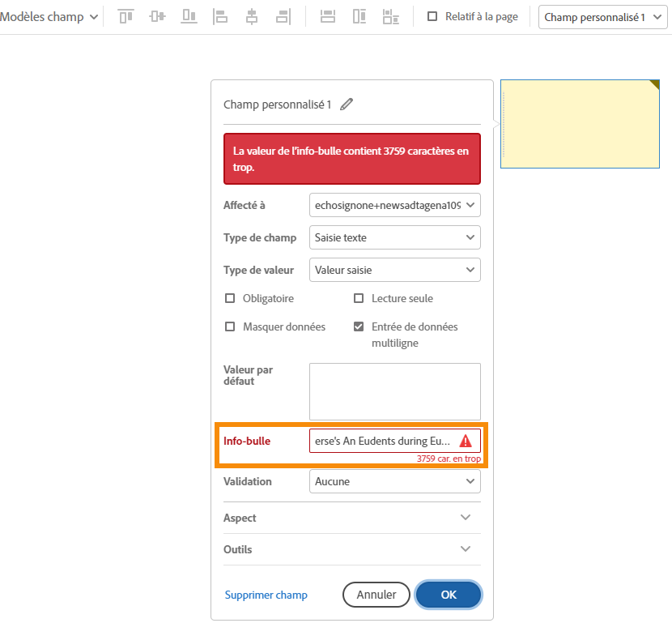672x623 pixels.
Task: Open the Modèles champ dropdown
Action: [49, 17]
